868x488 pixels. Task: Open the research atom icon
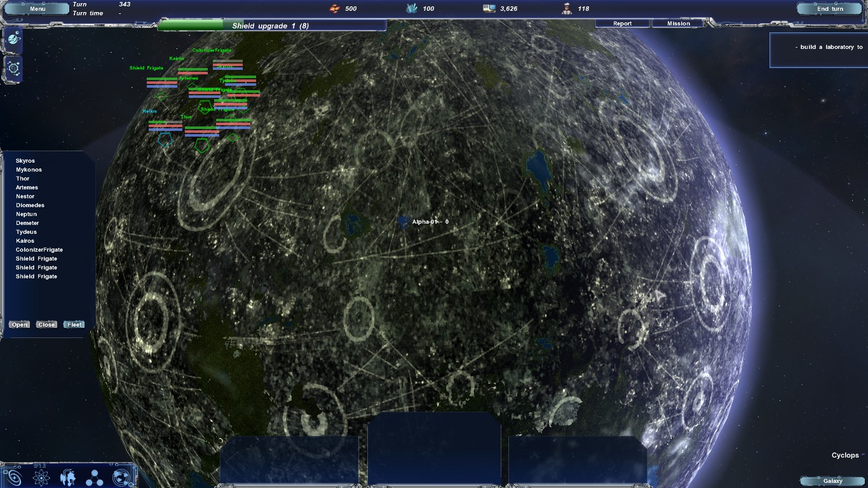click(41, 477)
